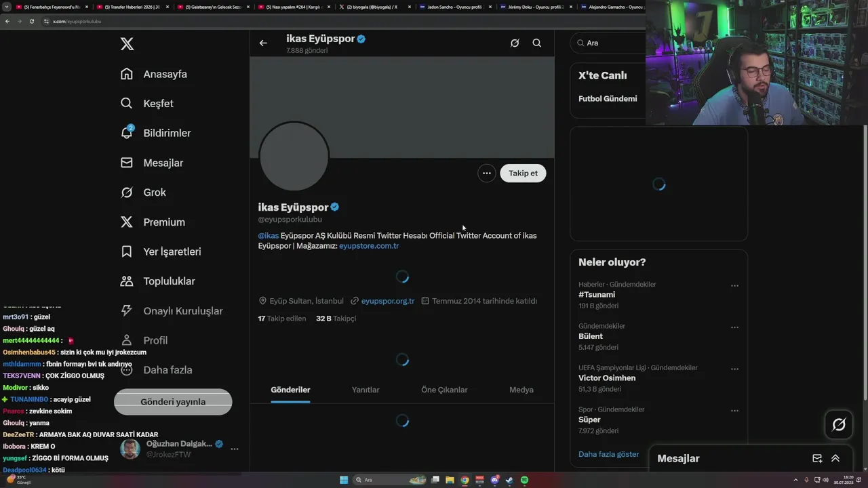The width and height of the screenshot is (868, 488).
Task: Switch to the Gönderiler tab
Action: (290, 390)
